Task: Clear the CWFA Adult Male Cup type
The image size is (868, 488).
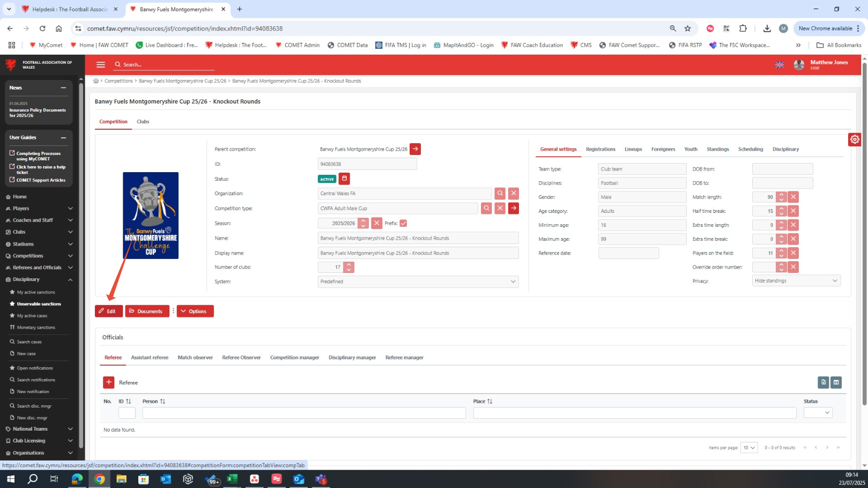Action: coord(500,208)
